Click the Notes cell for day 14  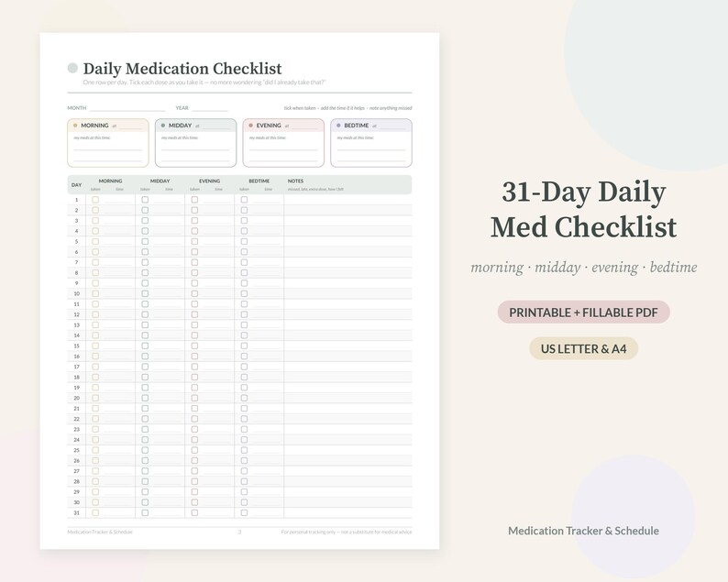(x=347, y=335)
